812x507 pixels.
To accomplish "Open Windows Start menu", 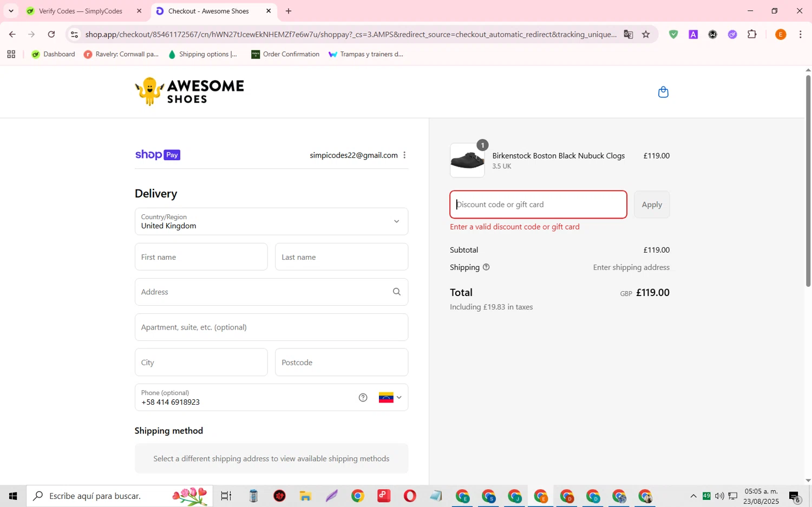I will (13, 496).
